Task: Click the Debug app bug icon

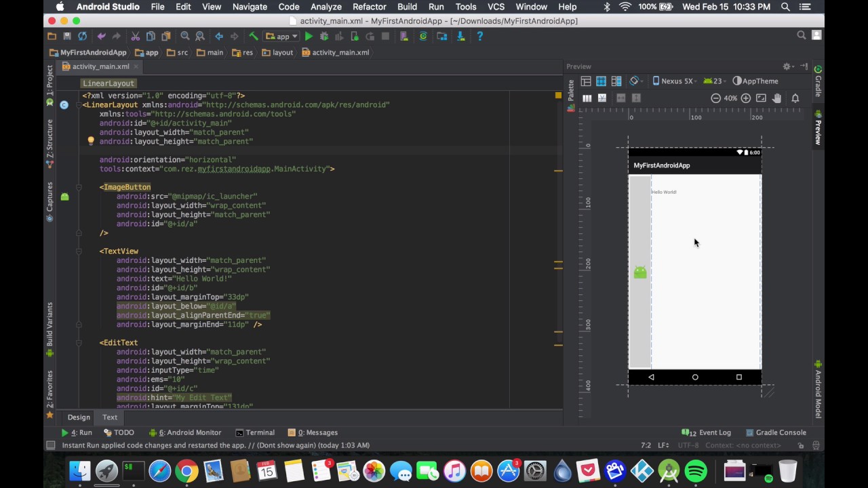Action: point(324,37)
